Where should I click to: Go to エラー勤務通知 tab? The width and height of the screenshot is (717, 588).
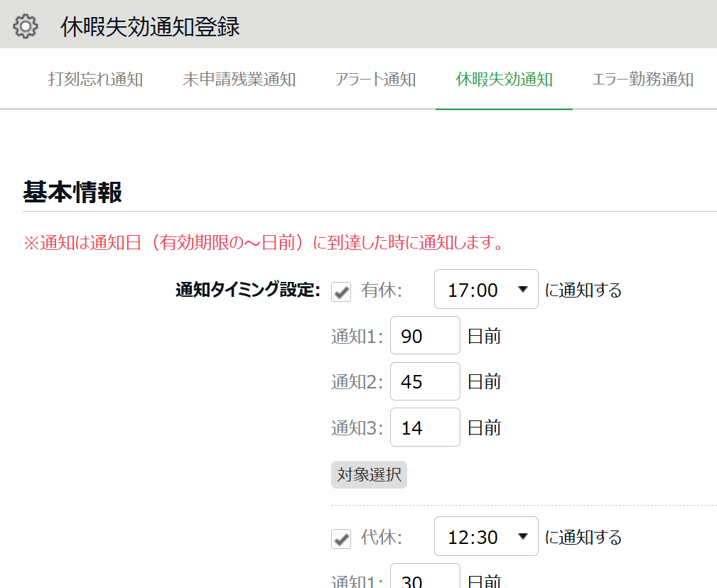(643, 80)
